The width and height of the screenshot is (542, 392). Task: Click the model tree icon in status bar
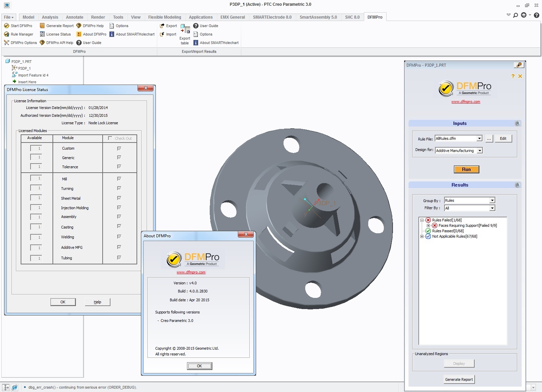(6, 388)
